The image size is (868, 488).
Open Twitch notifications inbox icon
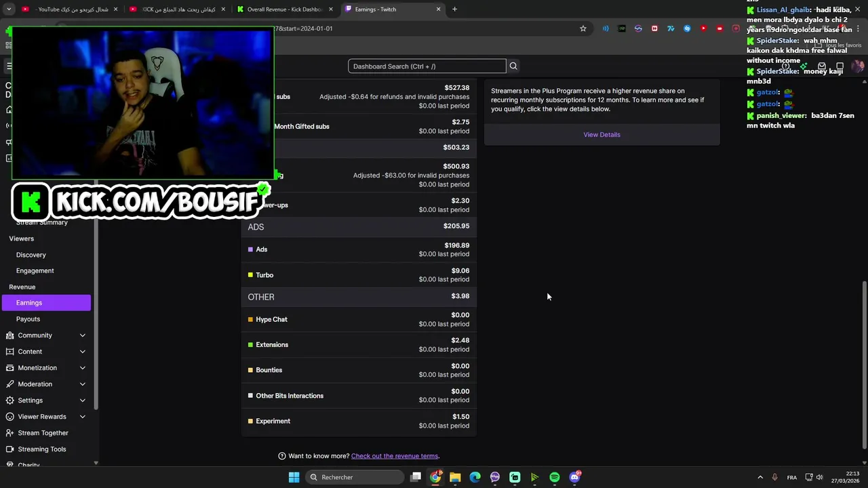coord(822,66)
